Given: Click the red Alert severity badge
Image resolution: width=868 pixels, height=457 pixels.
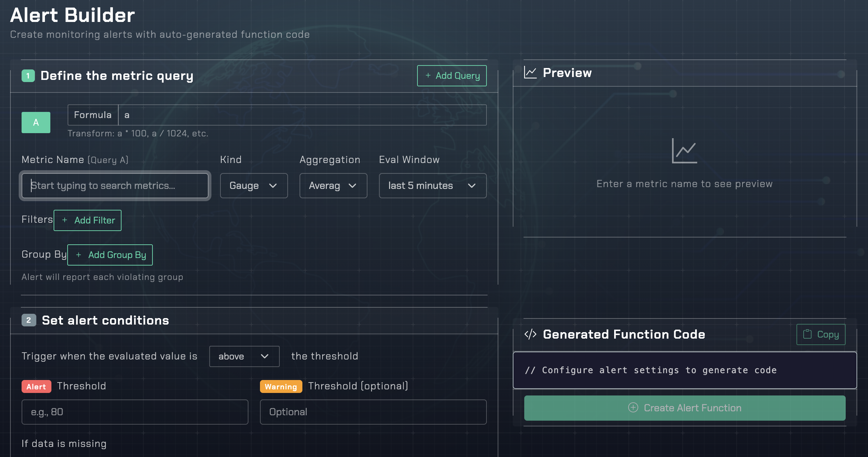Looking at the screenshot, I should tap(36, 386).
